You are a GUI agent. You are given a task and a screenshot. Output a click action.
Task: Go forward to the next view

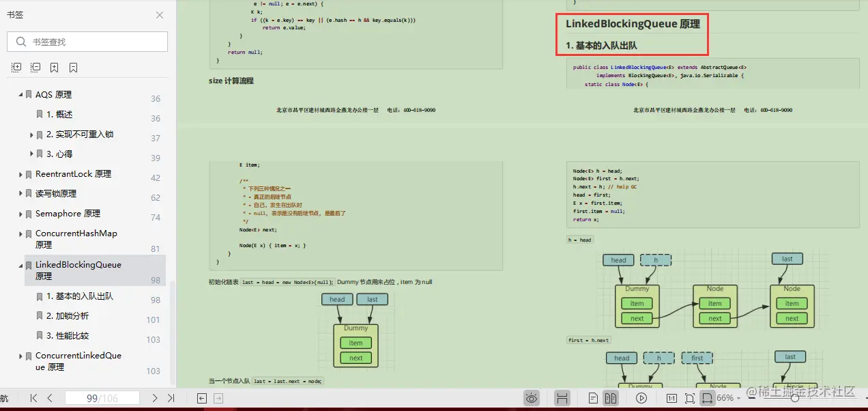(x=218, y=398)
